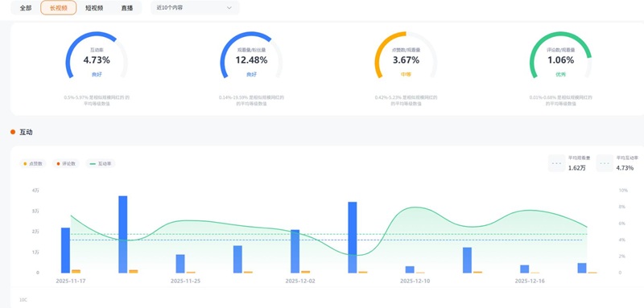Click the orange bar at 2025-11-17
The image size is (644, 308).
(76, 271)
